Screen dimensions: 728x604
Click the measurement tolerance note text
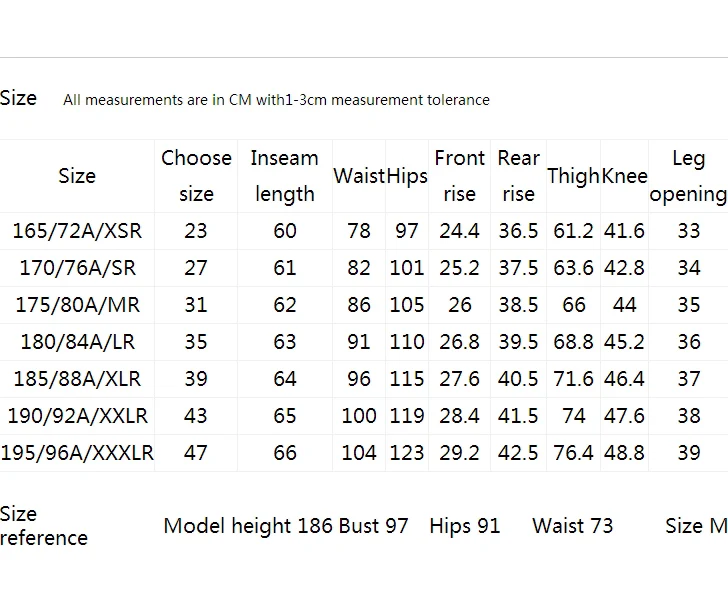click(x=276, y=100)
